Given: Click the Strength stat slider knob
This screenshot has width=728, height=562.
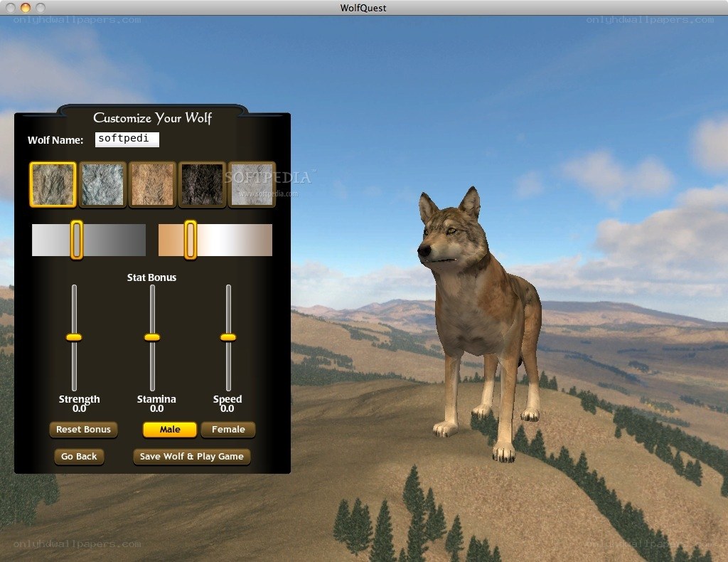Looking at the screenshot, I should (x=74, y=338).
